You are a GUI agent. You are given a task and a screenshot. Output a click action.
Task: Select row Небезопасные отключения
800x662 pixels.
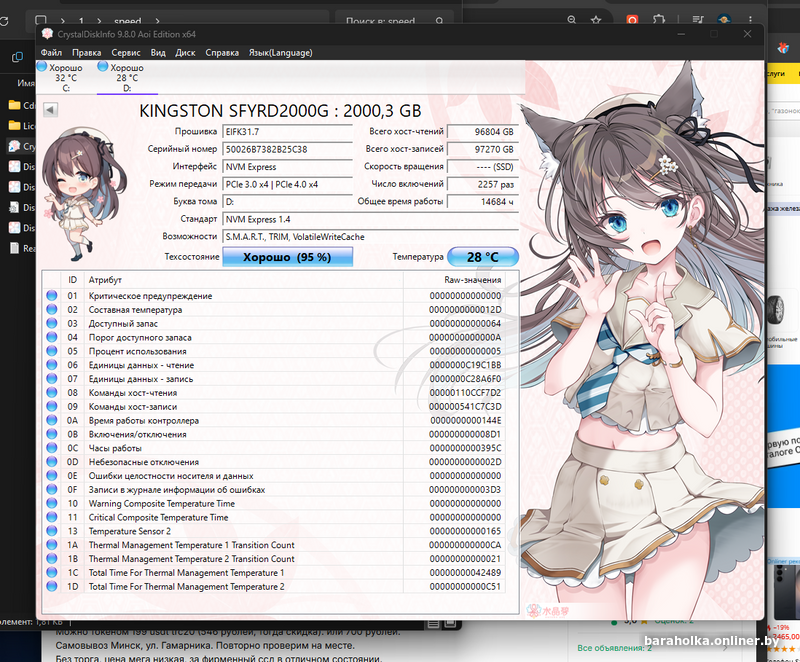click(274, 462)
